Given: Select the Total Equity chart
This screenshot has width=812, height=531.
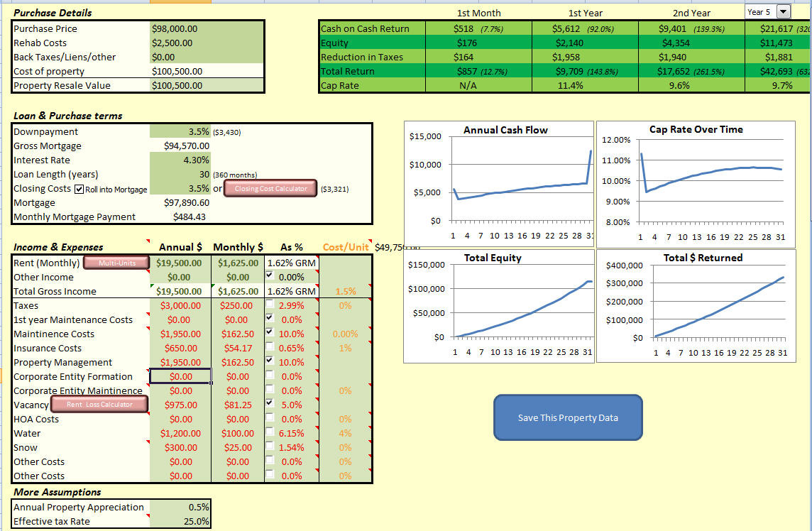Looking at the screenshot, I should click(499, 306).
